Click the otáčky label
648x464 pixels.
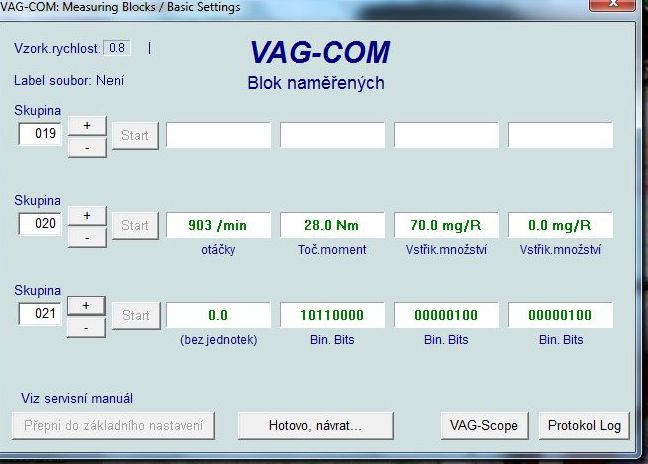click(218, 250)
